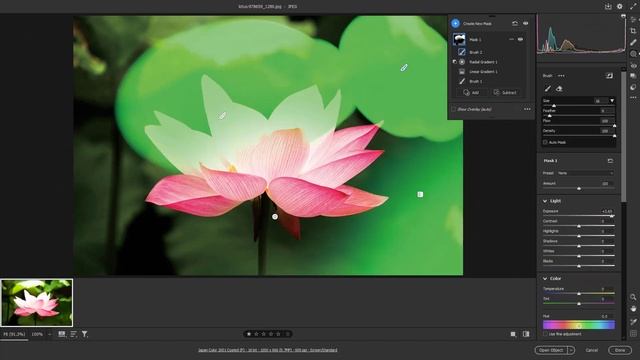Click the Temperature slider track
Viewport: 640px width, 360px height.
(579, 293)
